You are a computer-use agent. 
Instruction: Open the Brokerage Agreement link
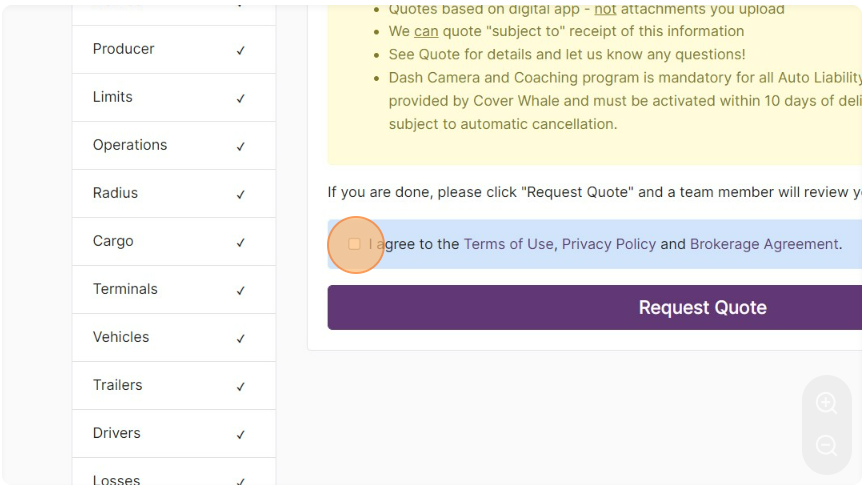point(764,244)
